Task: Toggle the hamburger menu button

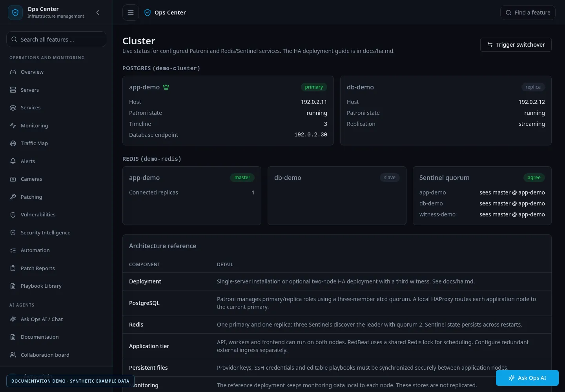Action: coord(131,13)
